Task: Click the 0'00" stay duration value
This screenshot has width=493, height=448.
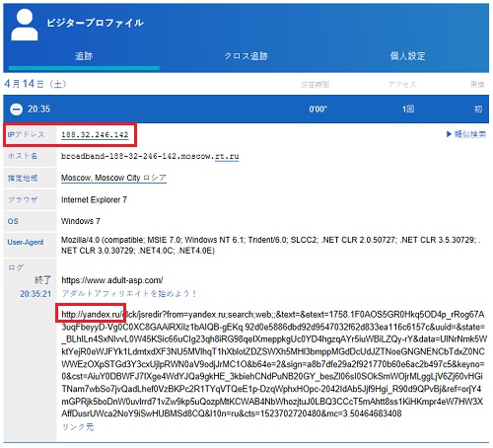Action: (317, 110)
